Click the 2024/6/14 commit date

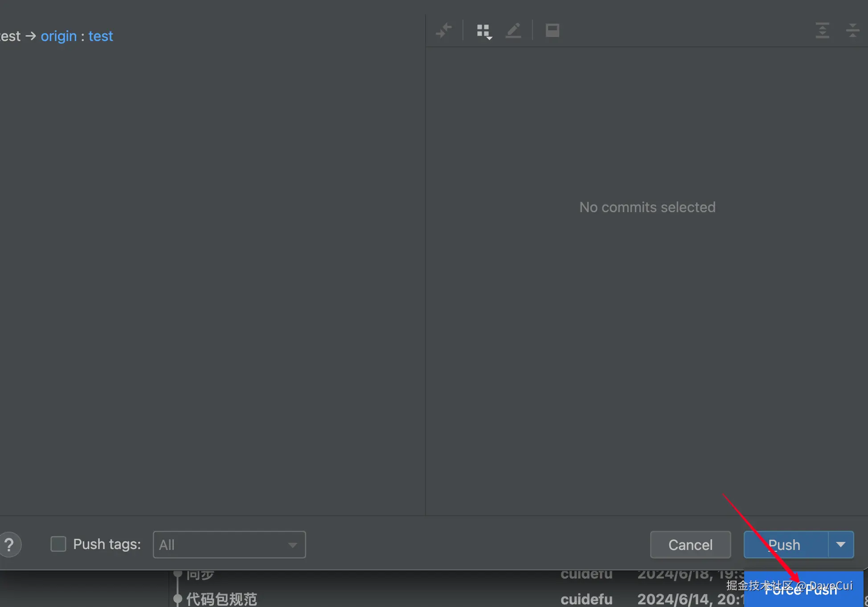tap(690, 599)
